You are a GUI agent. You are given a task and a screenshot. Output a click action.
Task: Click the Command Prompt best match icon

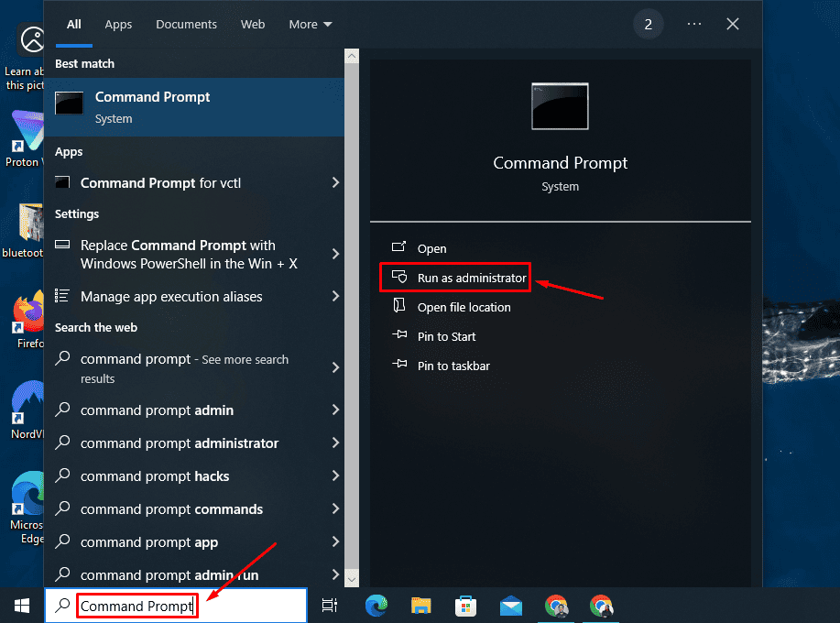[69, 103]
